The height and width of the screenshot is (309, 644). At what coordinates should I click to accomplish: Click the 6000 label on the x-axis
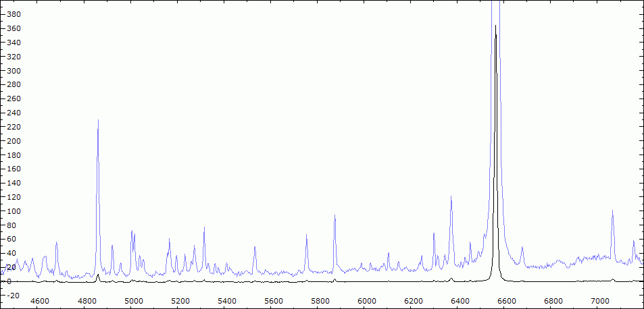tap(366, 300)
